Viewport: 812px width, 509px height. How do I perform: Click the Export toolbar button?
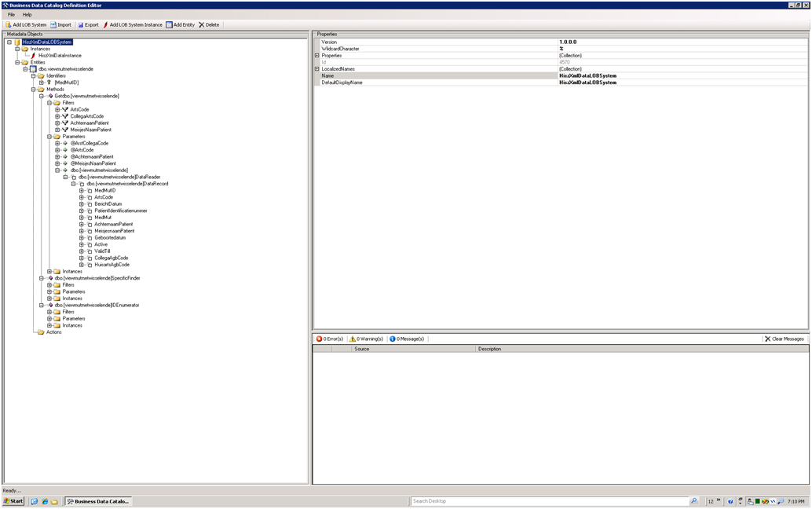coord(88,25)
